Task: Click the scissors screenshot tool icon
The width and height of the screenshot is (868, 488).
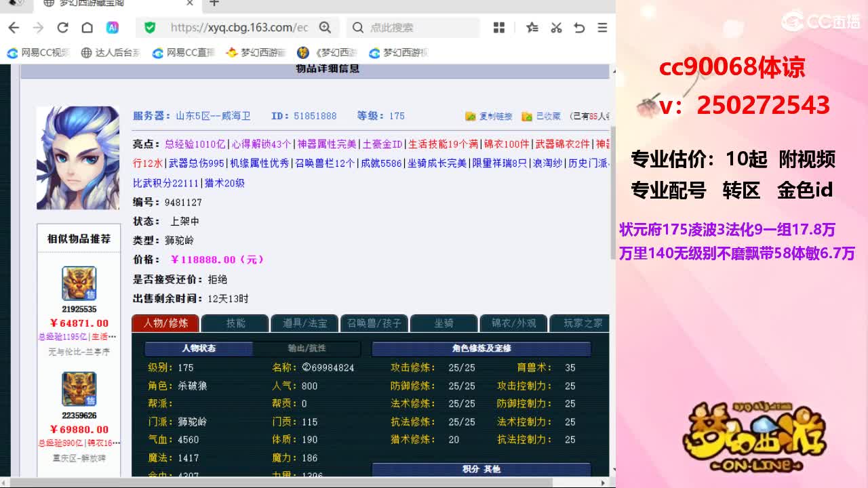Action: point(556,28)
